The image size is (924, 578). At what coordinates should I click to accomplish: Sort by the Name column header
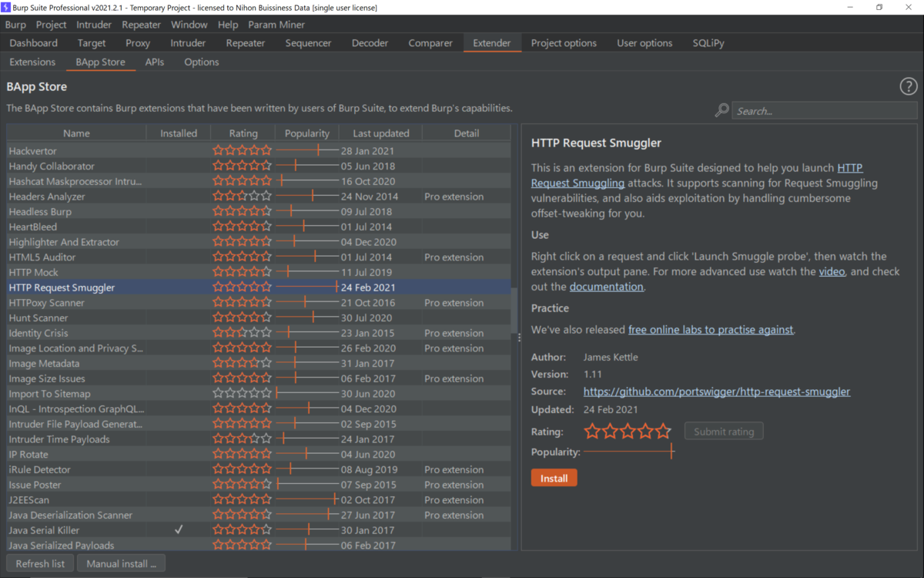(x=76, y=133)
